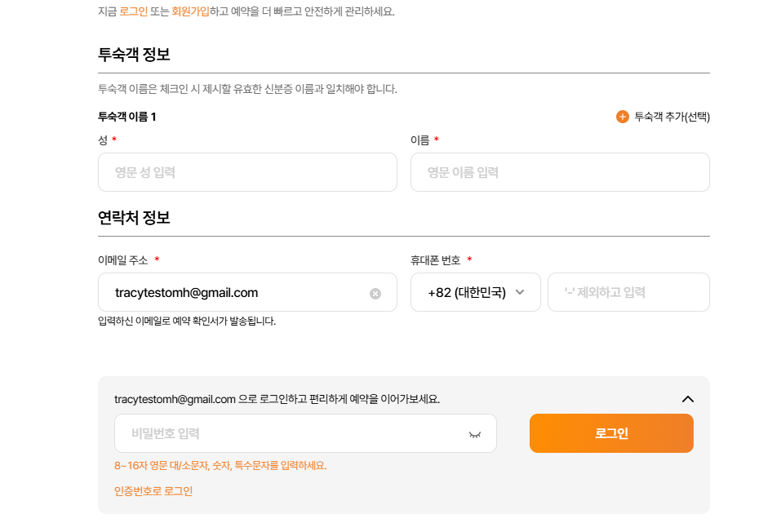Toggle password visibility with the eye icon

(x=475, y=434)
